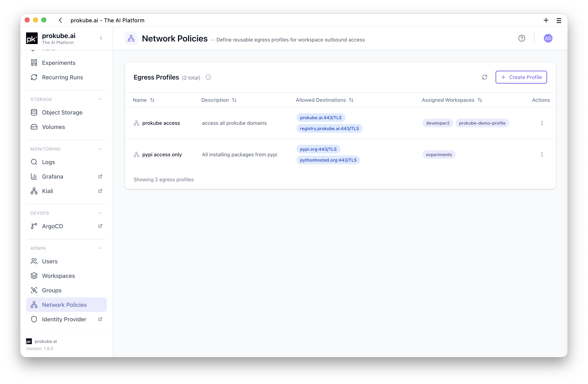Click the help question mark icon
The height and width of the screenshot is (384, 588).
[522, 38]
